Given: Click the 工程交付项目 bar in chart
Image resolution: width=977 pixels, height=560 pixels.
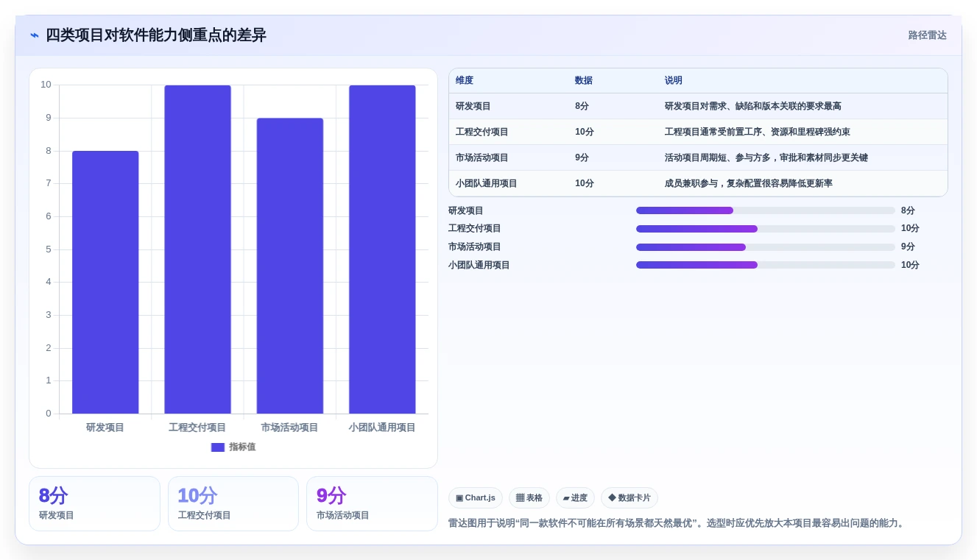Looking at the screenshot, I should 197,249.
